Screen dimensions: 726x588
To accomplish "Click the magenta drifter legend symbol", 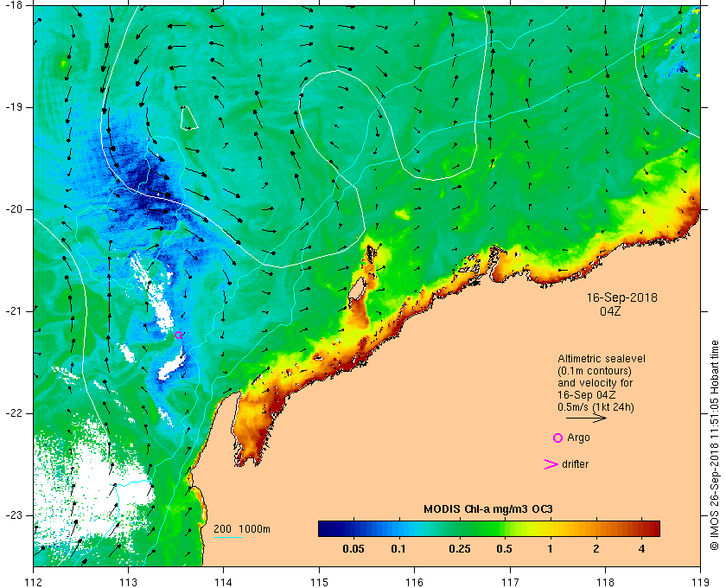I will (x=551, y=464).
